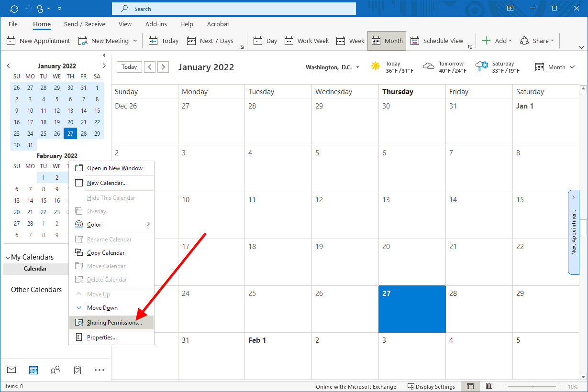
Task: Click Tomorrow's weather forecast
Action: [445, 67]
